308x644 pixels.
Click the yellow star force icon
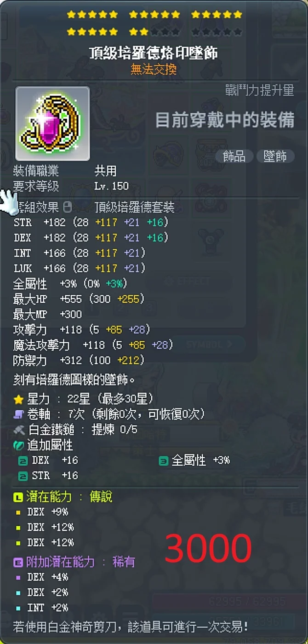click(x=19, y=399)
